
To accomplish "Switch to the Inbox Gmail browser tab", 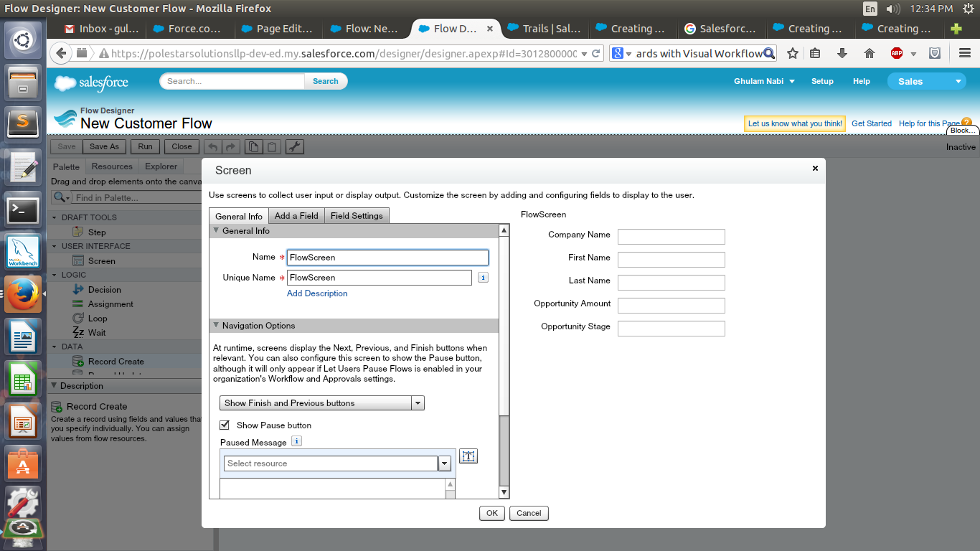I will pos(100,29).
